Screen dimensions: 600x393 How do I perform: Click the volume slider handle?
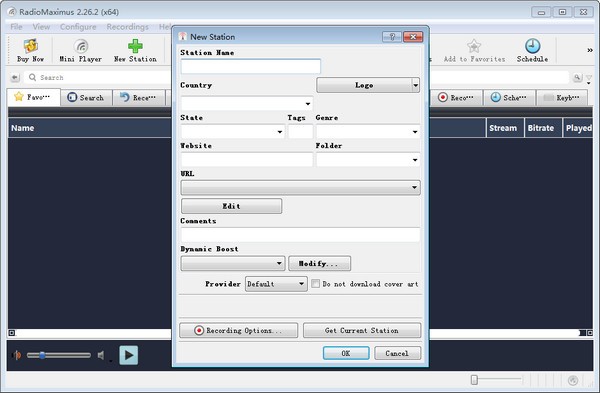point(42,355)
